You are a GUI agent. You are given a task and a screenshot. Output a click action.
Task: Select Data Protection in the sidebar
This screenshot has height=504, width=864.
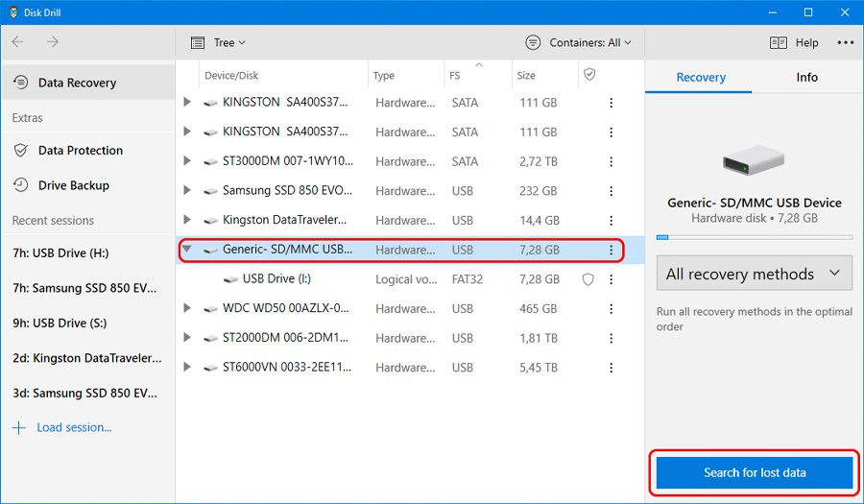click(x=81, y=151)
